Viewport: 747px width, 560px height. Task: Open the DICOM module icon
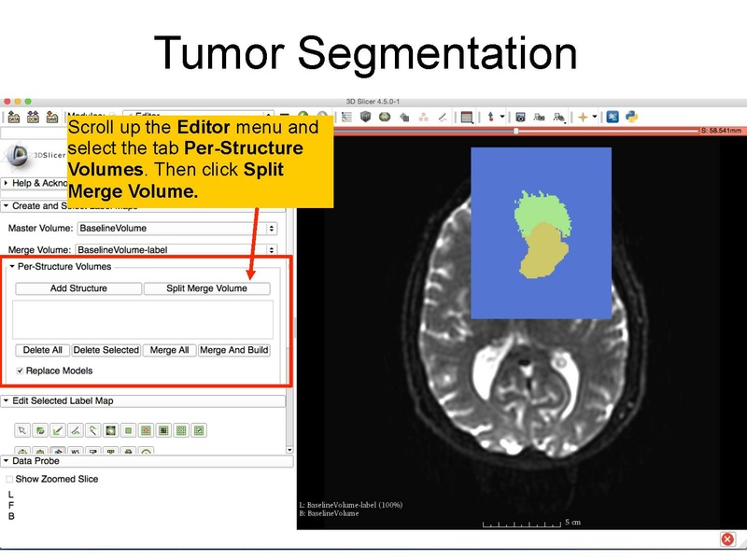point(31,116)
